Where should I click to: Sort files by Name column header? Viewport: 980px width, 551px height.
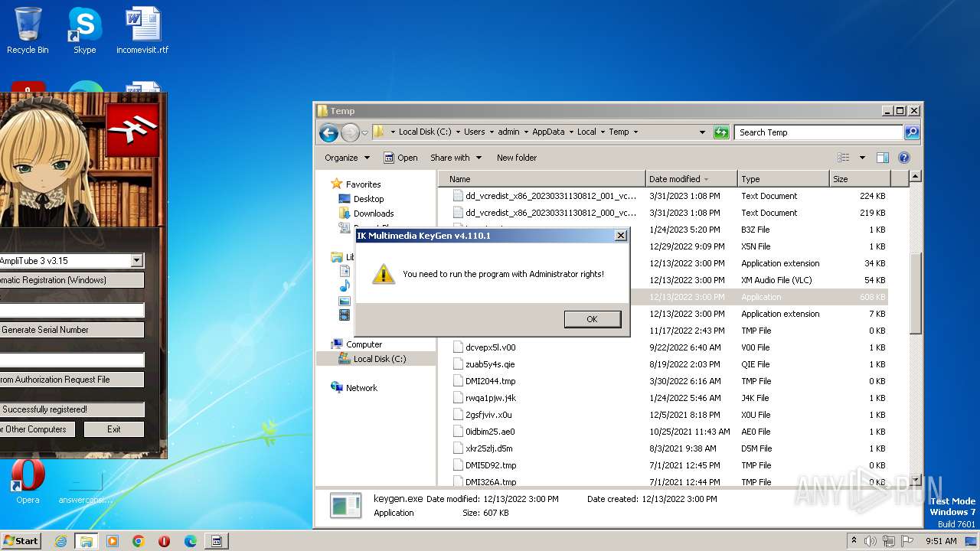point(542,179)
